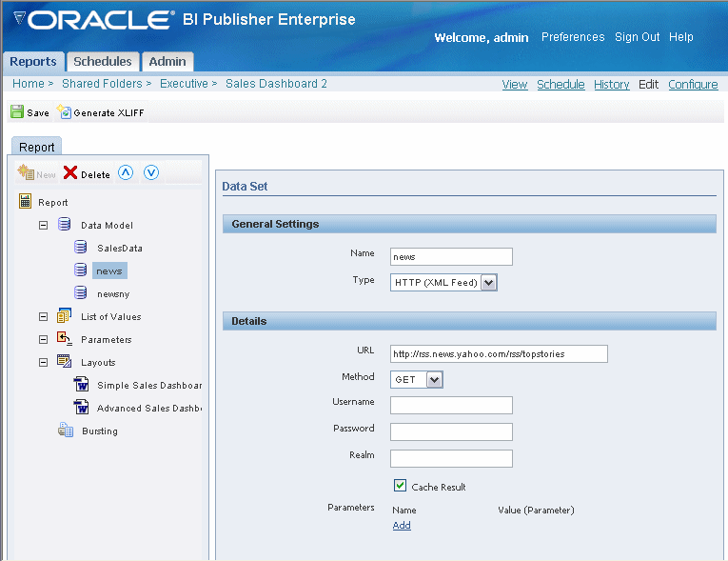Move item down with arrow icon
Image resolution: width=728 pixels, height=561 pixels.
(x=151, y=172)
